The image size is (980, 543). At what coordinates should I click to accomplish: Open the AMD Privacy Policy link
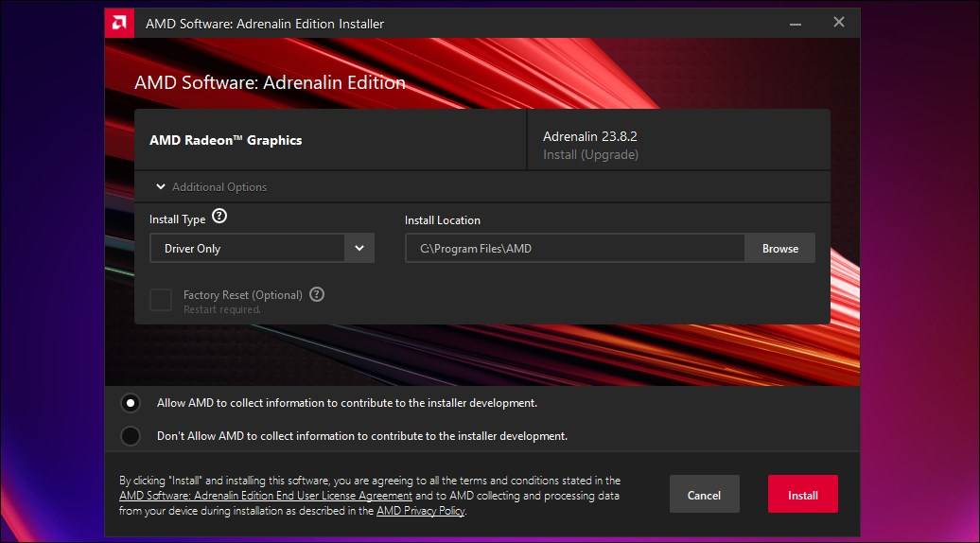coord(421,511)
